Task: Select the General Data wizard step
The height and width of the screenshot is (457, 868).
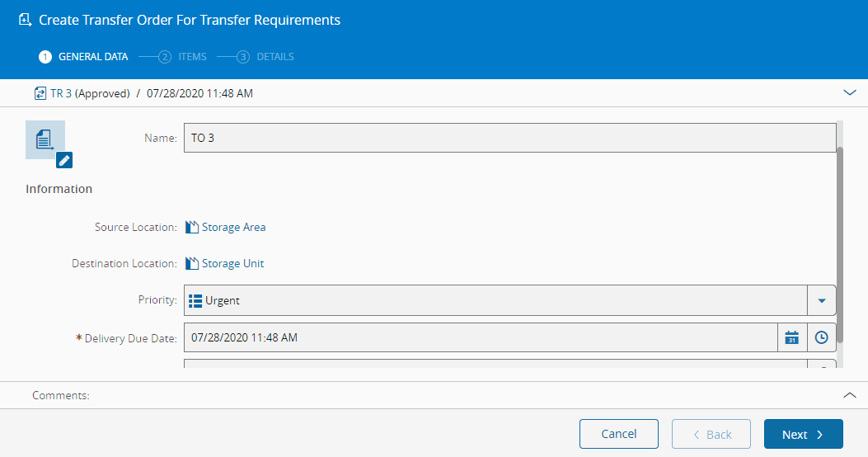Action: (83, 57)
